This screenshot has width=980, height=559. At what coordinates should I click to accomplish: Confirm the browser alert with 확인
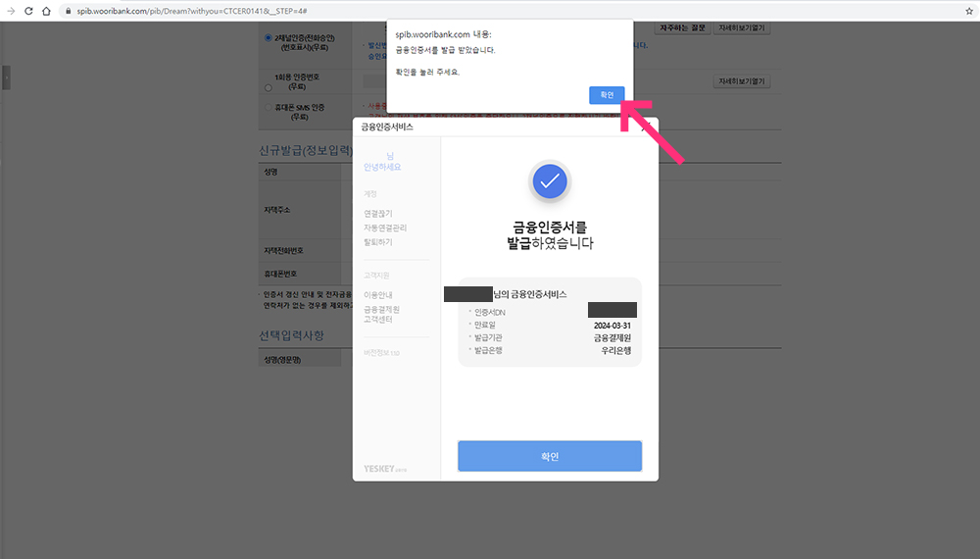[x=607, y=95]
